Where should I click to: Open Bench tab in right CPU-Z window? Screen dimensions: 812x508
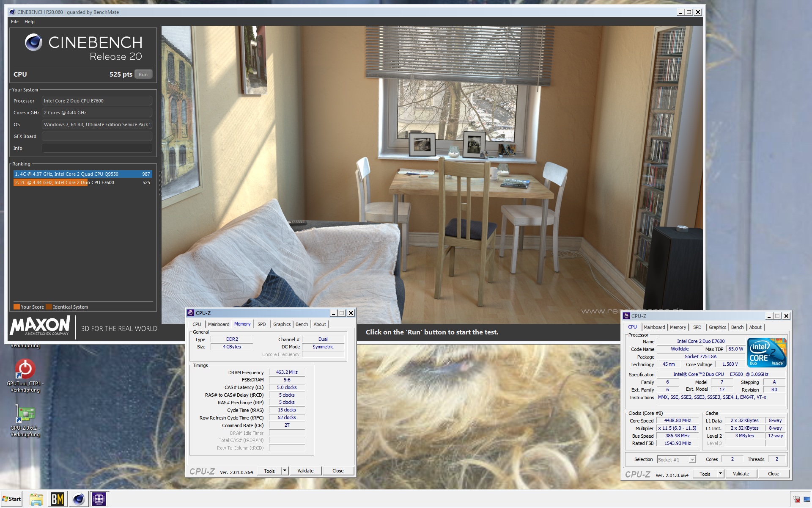(x=738, y=327)
